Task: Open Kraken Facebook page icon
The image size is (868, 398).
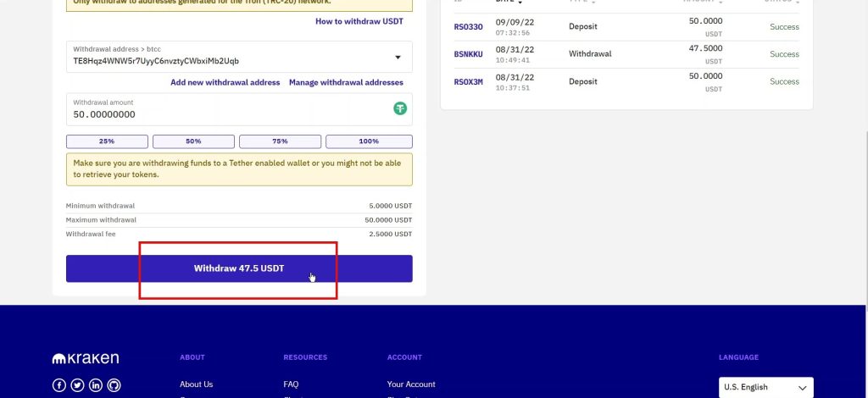Action: [x=59, y=385]
